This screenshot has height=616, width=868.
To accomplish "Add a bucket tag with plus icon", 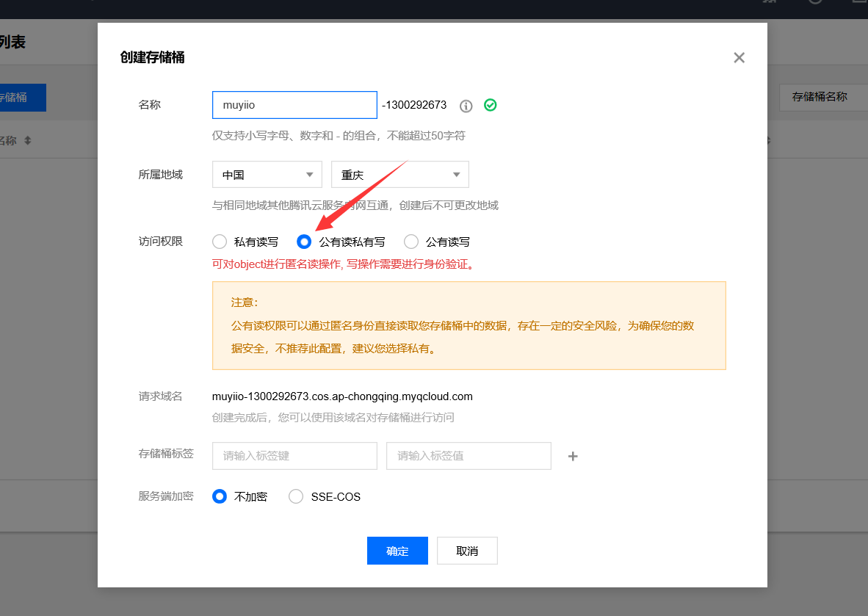I will pyautogui.click(x=573, y=456).
